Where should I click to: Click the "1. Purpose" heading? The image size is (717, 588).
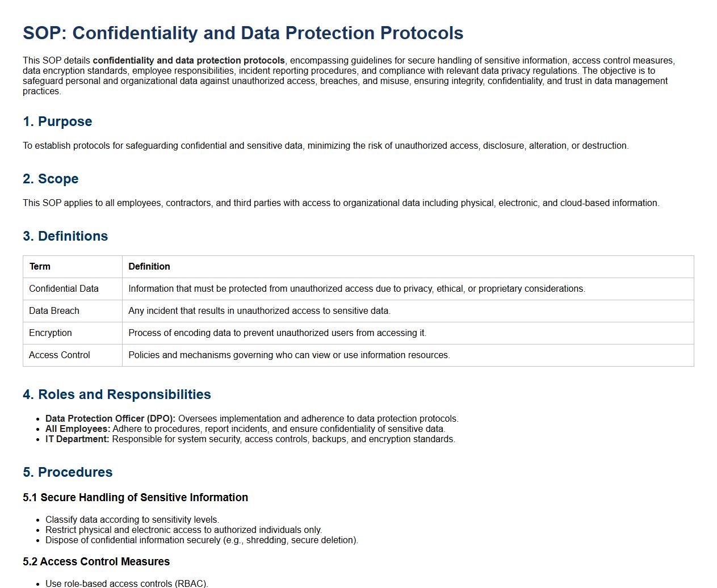coord(57,121)
